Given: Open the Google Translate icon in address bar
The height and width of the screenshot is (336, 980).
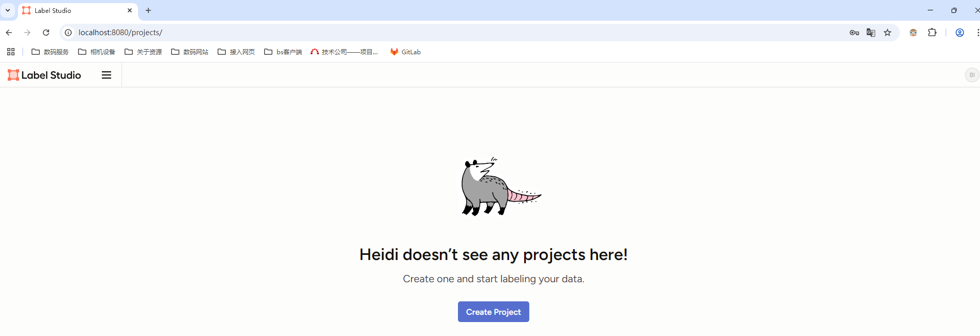Looking at the screenshot, I should [x=871, y=33].
